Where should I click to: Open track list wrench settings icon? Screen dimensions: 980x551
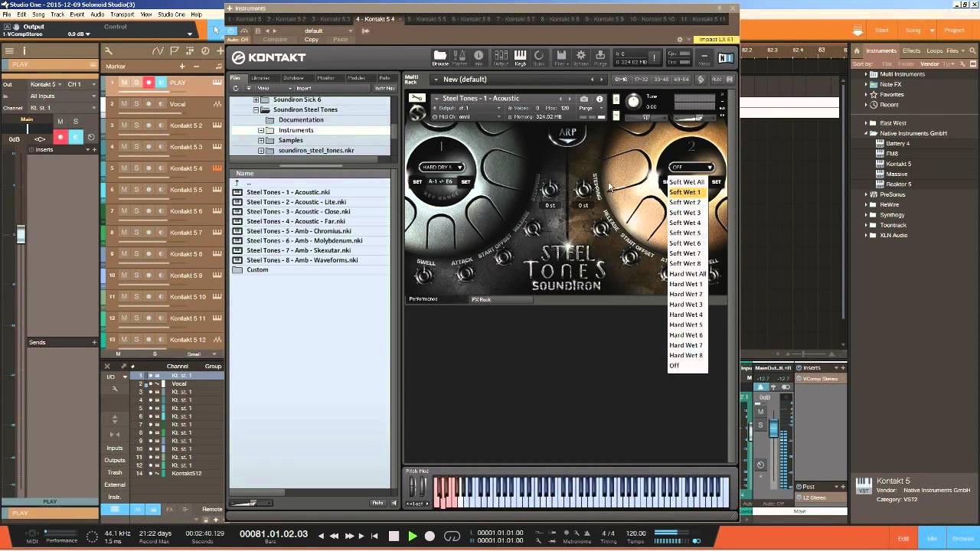[x=109, y=51]
